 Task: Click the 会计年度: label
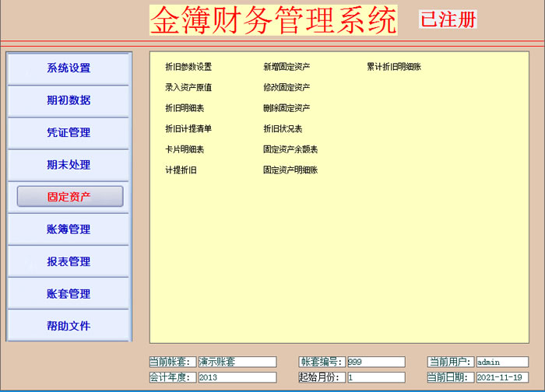(173, 377)
